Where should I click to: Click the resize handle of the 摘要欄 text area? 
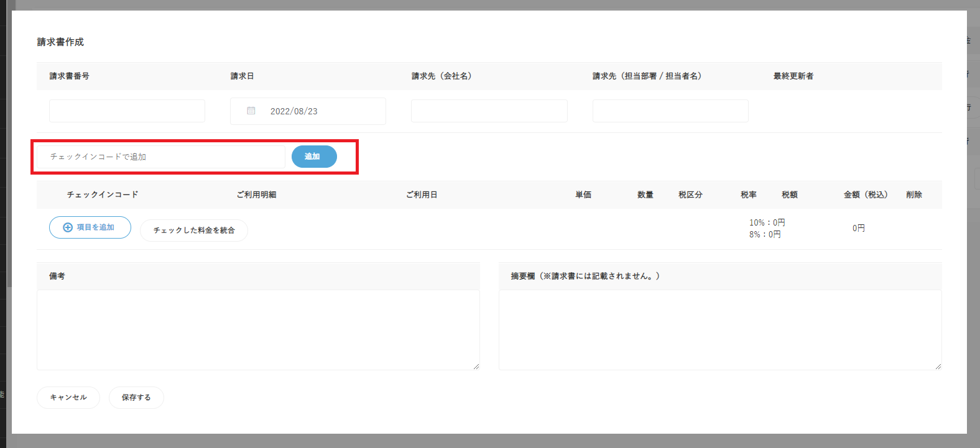pos(938,367)
